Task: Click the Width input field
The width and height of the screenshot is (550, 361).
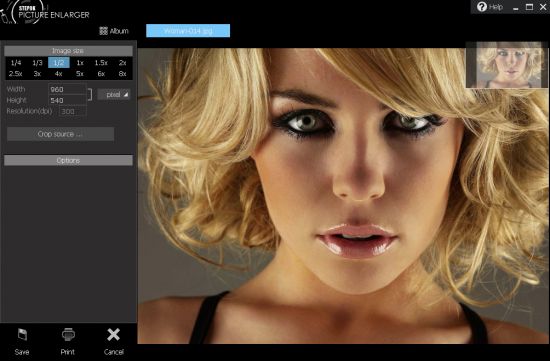Action: pyautogui.click(x=67, y=89)
